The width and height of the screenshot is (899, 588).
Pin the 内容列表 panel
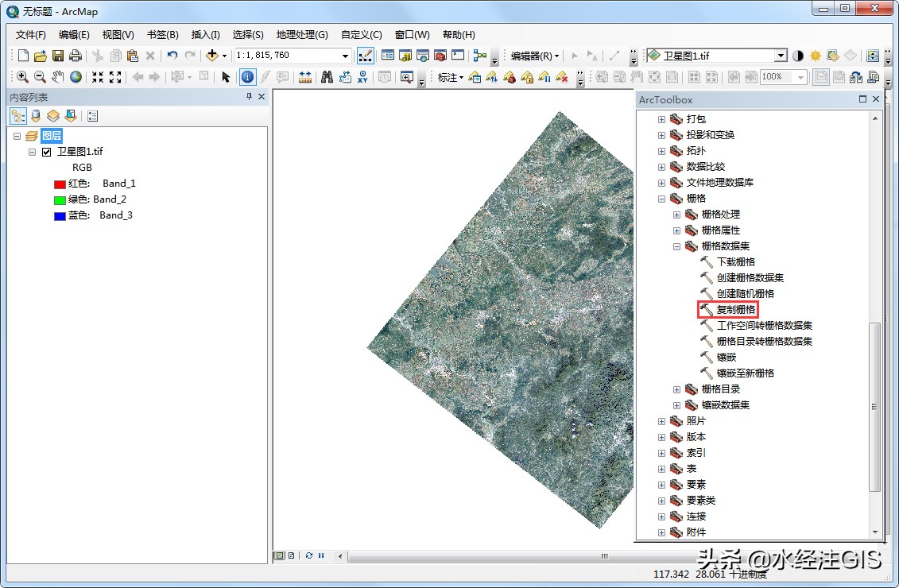[248, 96]
